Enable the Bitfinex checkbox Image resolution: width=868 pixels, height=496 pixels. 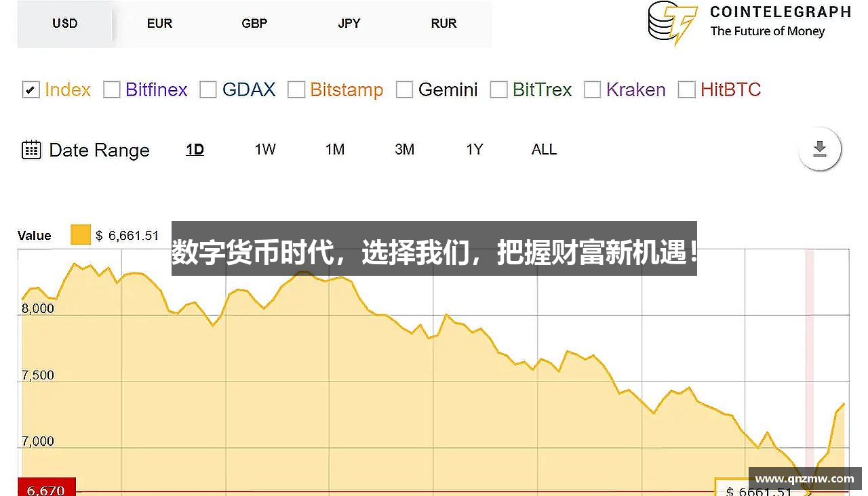(x=112, y=89)
